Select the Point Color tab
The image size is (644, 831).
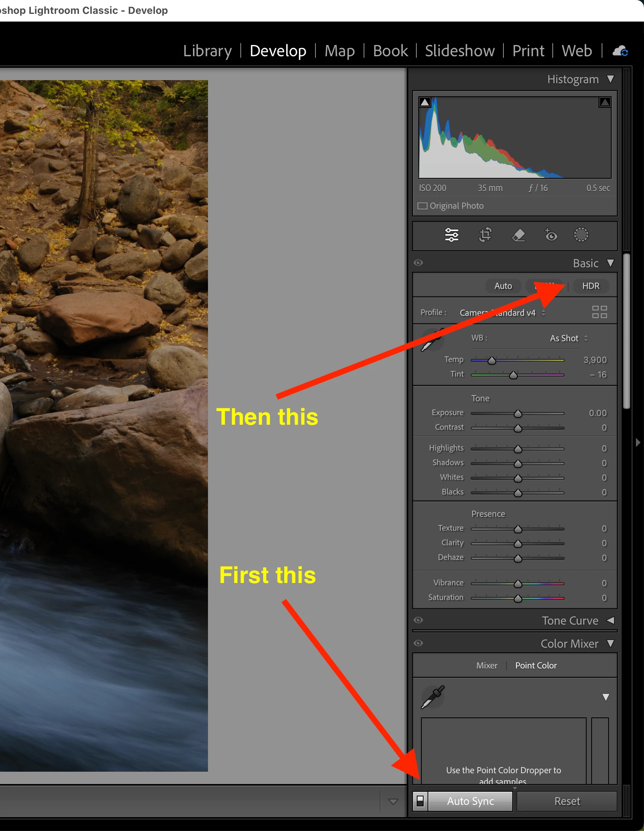[x=536, y=665]
